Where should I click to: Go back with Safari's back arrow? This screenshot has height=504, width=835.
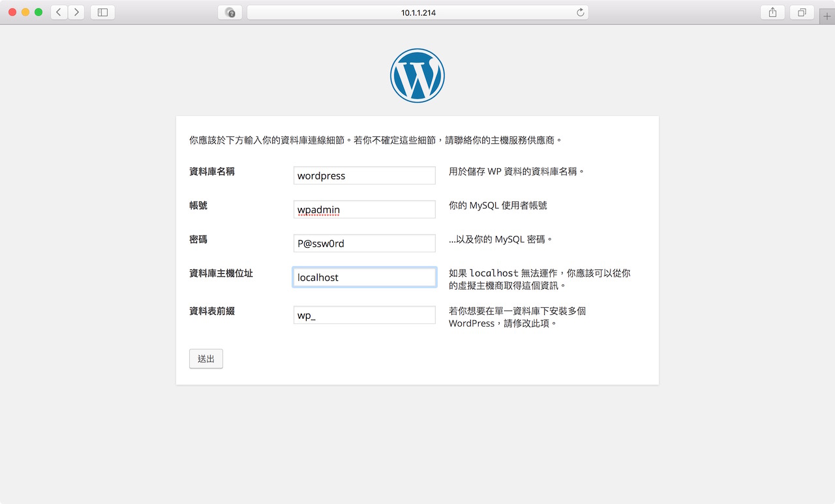(59, 12)
